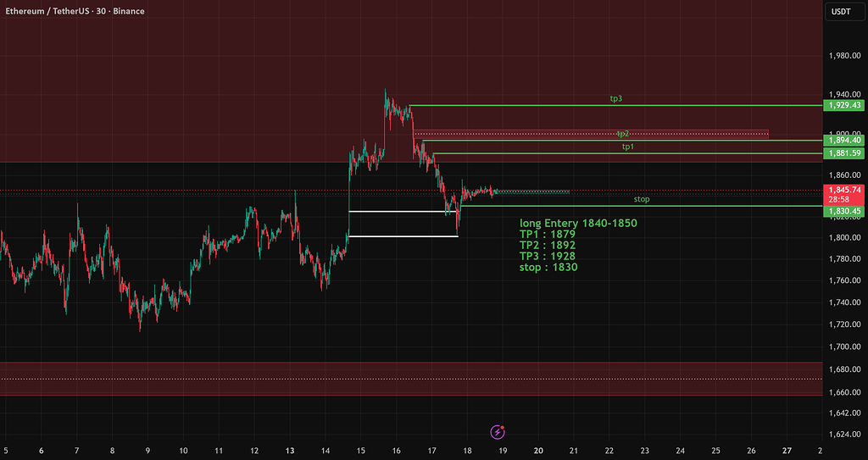
Task: Click date 13 on the time axis
Action: point(290,451)
